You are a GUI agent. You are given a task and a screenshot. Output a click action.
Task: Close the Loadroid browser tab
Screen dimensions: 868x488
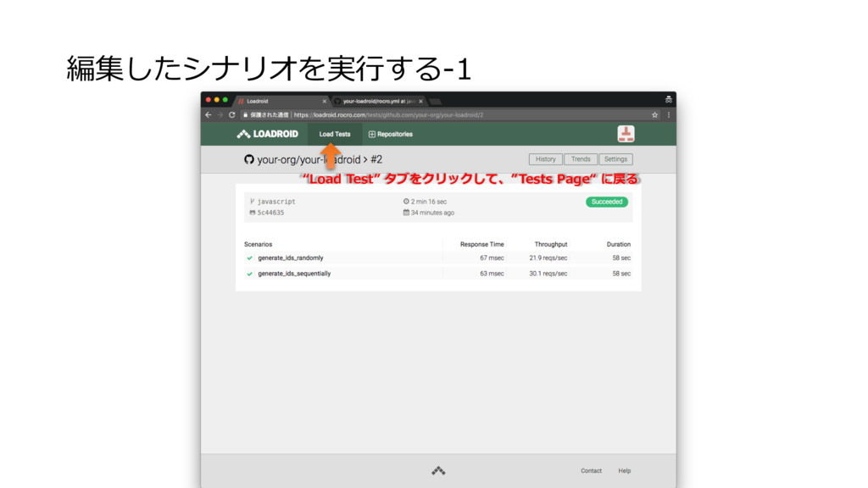pos(325,102)
